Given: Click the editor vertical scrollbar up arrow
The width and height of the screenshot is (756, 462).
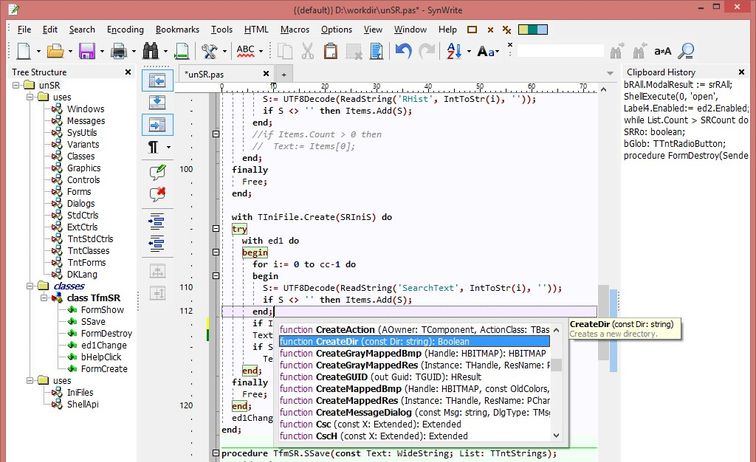Looking at the screenshot, I should point(603,89).
